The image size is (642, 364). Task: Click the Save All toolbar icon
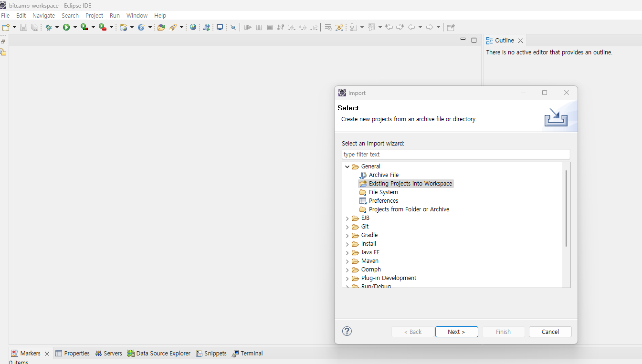coord(34,27)
